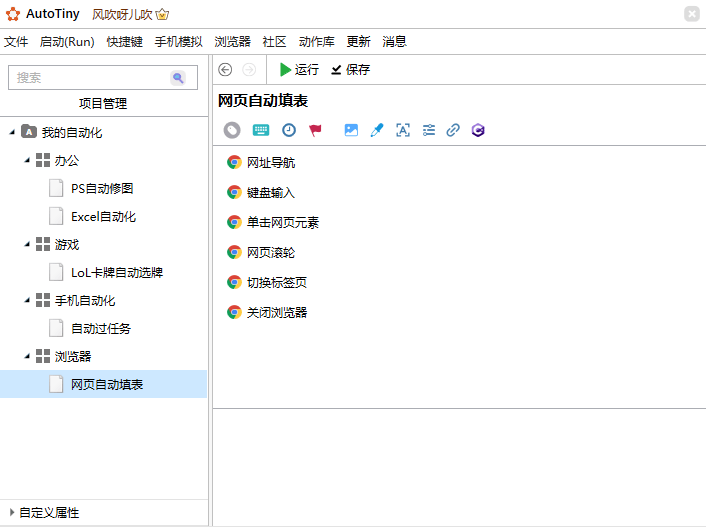Image resolution: width=706 pixels, height=527 pixels.
Task: Click the back navigation arrow
Action: coord(225,69)
